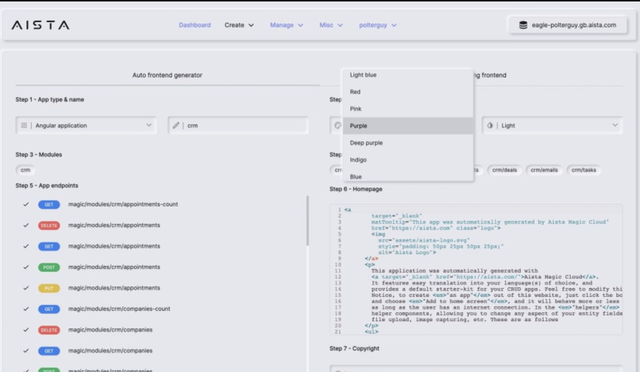Viewport: 640px width, 372px height.
Task: Choose Deep purple from the color list
Action: click(408, 143)
